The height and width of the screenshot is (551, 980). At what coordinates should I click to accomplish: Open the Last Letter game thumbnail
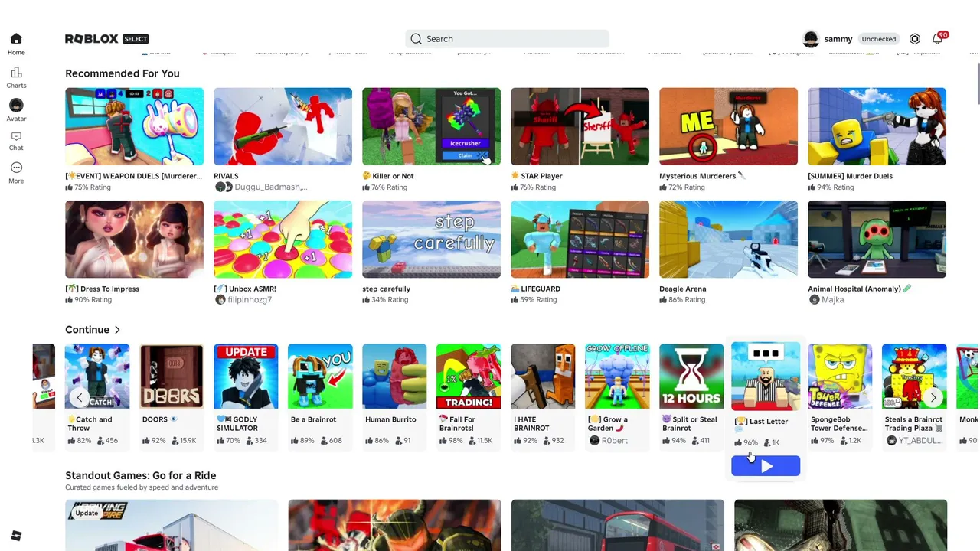[x=766, y=377]
